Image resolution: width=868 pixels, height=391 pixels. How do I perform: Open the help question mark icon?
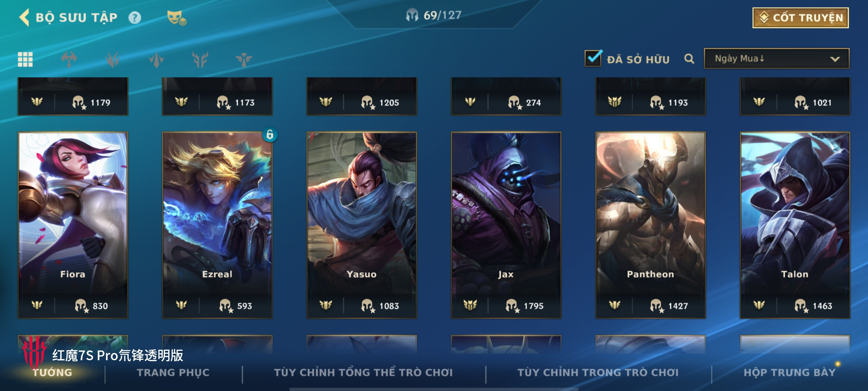(135, 17)
